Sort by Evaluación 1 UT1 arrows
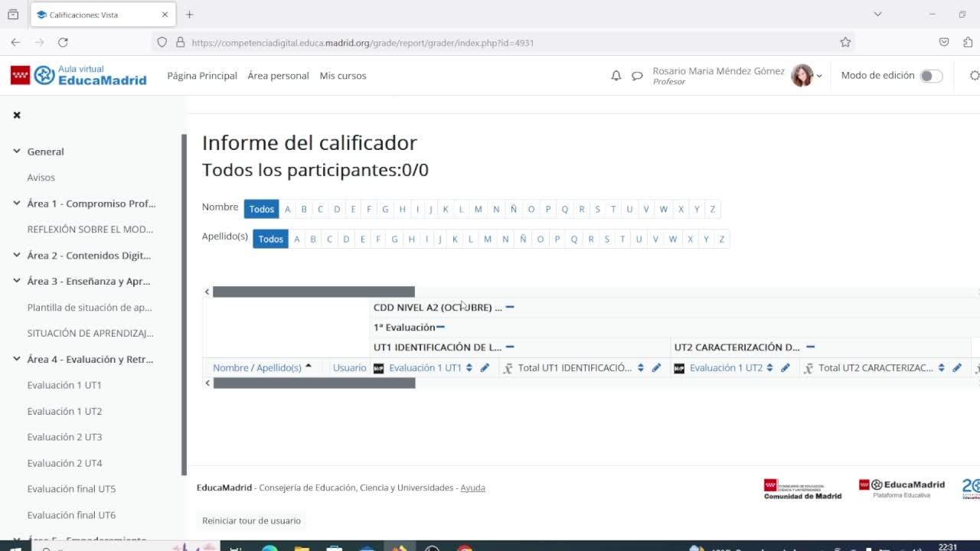Screen dimensions: 980x551 (x=469, y=368)
